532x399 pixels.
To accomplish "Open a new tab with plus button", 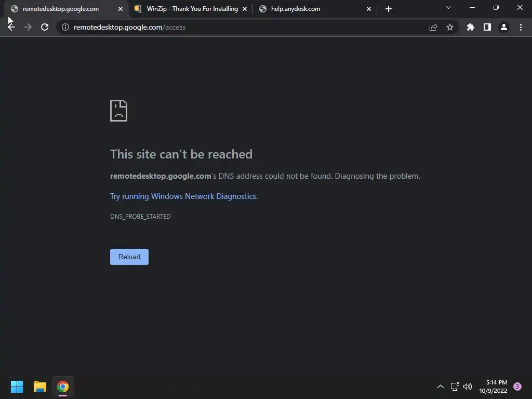I will pos(389,9).
